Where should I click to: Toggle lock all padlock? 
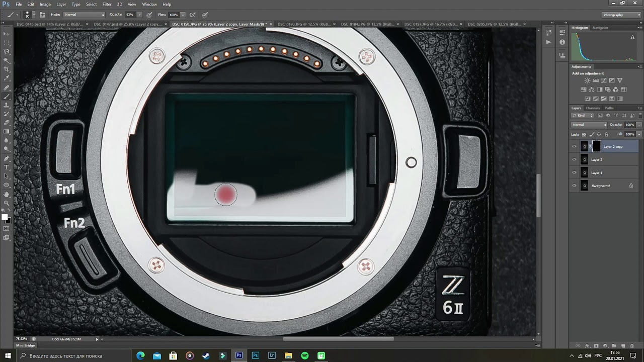[x=606, y=134]
